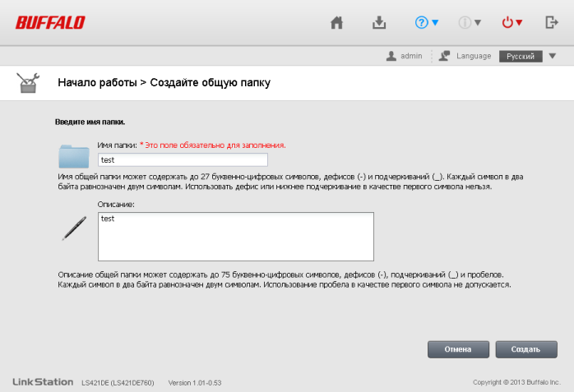The height and width of the screenshot is (392, 574).
Task: Click the blue folder icon
Action: coord(73,156)
